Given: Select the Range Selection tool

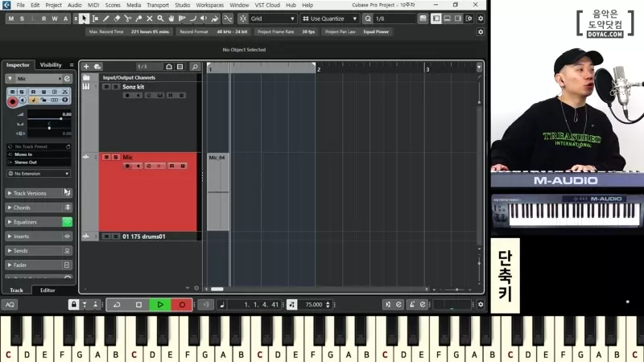Looking at the screenshot, I should click(95, 19).
